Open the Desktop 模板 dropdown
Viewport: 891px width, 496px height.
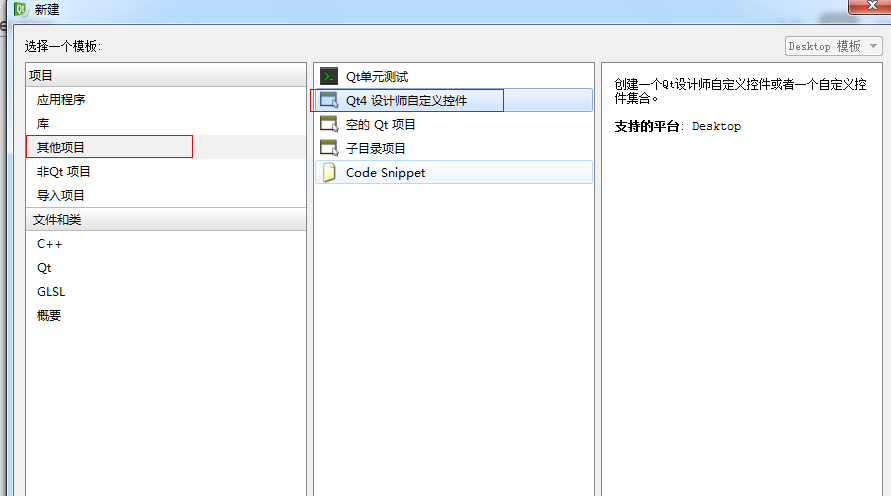coord(833,46)
